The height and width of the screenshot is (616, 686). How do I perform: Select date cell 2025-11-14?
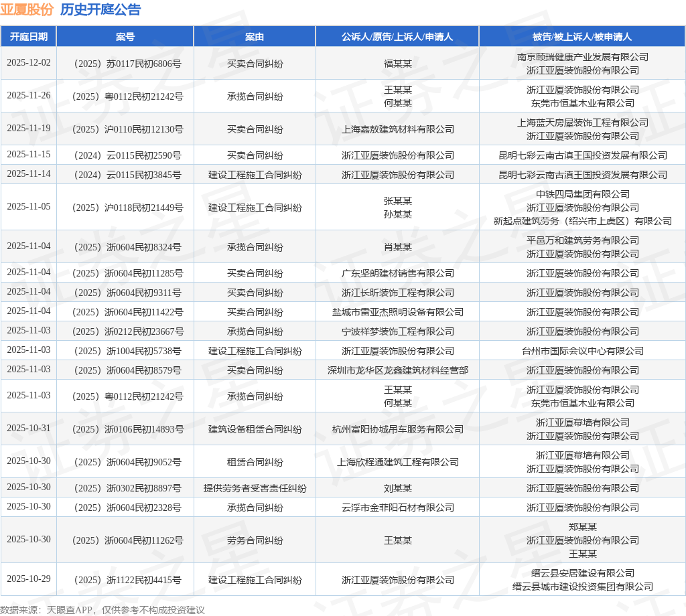(x=29, y=173)
